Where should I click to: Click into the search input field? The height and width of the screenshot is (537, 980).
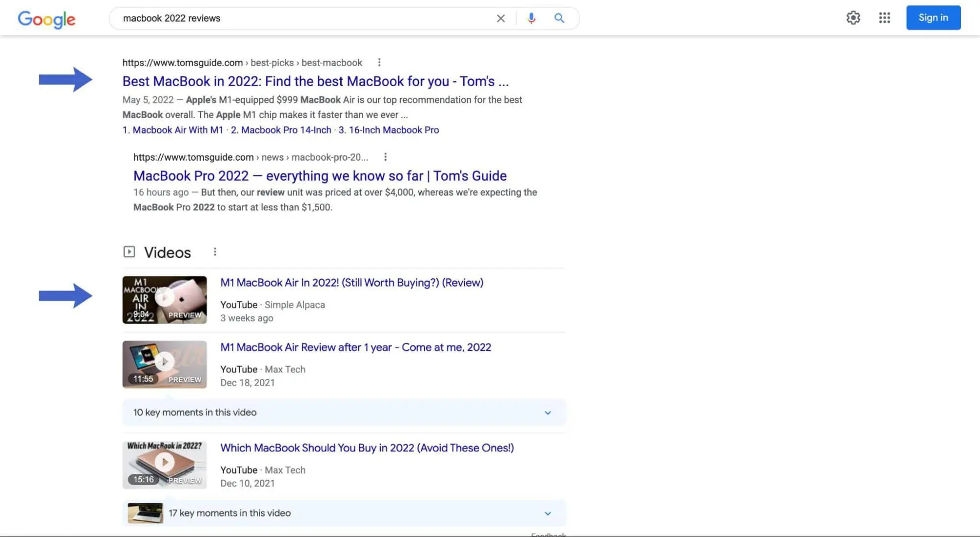304,19
